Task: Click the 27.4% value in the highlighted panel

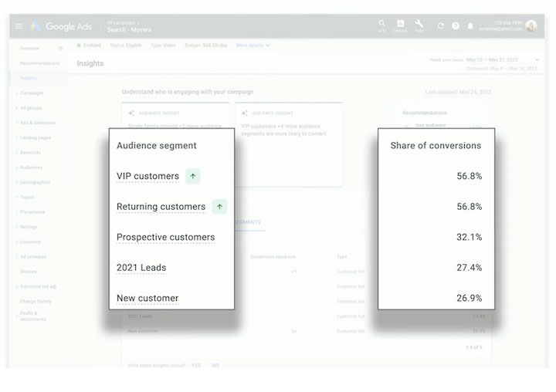Action: (470, 268)
